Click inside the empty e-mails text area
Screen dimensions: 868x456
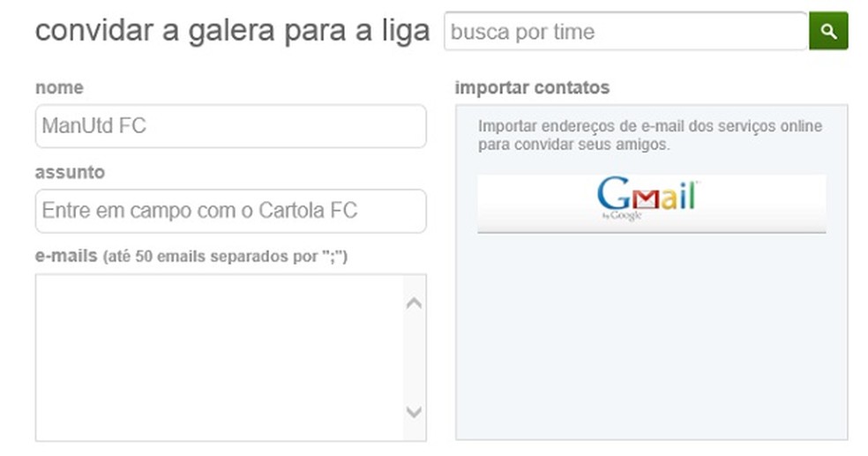[218, 357]
